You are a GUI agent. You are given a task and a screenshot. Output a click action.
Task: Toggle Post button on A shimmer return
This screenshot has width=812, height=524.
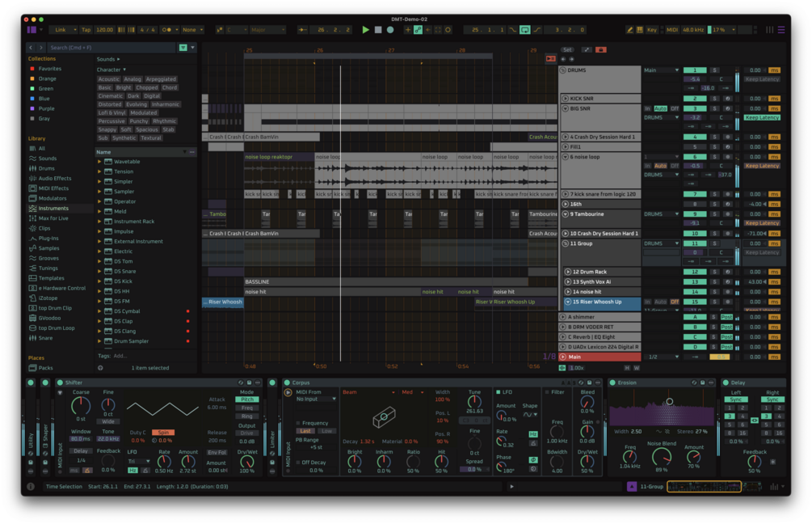(x=726, y=317)
